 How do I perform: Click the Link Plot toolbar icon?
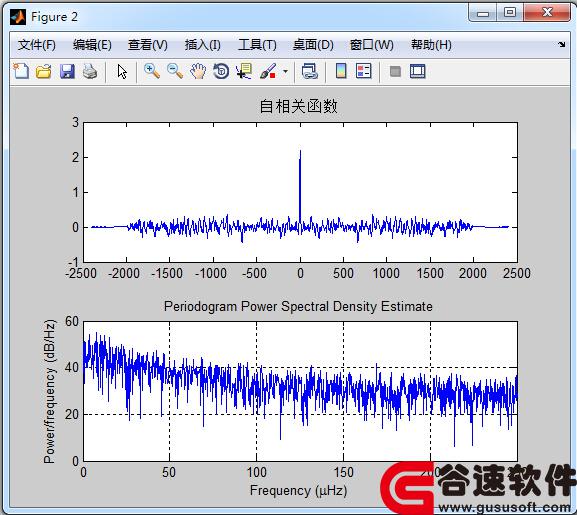309,71
